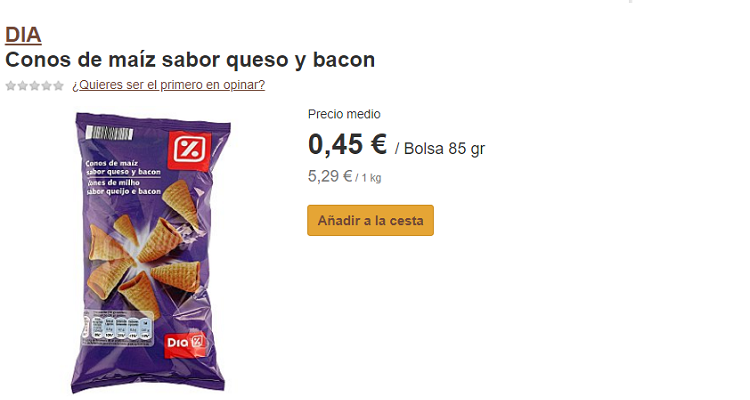This screenshot has height=400, width=750.
Task: Give five stars using the last star
Action: pyautogui.click(x=58, y=86)
